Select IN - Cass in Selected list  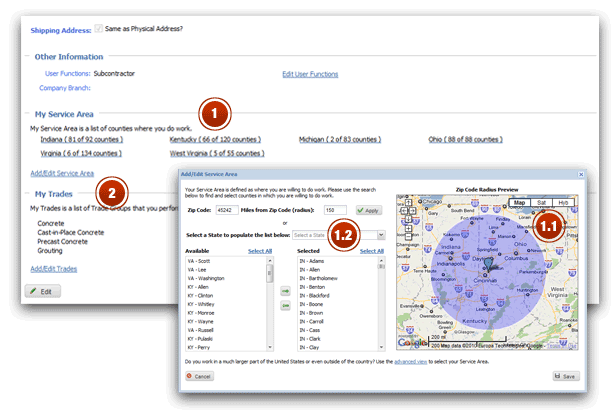(x=338, y=330)
